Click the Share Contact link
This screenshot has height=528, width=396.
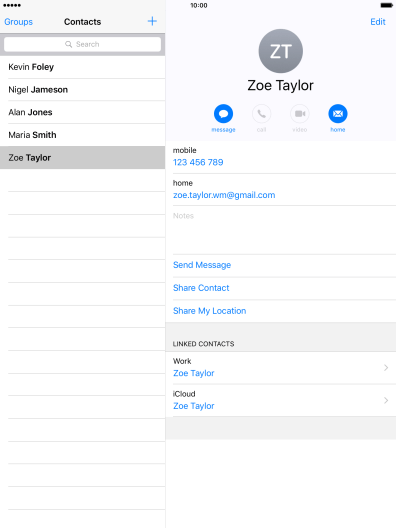click(201, 288)
